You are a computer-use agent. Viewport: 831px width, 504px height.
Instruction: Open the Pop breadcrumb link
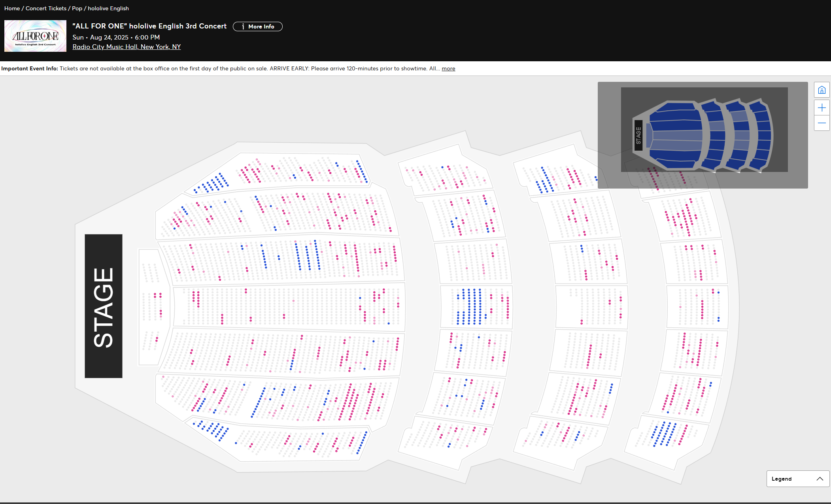tap(77, 8)
